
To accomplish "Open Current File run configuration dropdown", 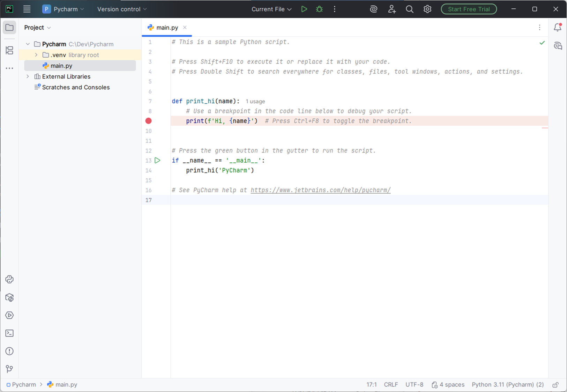I will pyautogui.click(x=271, y=9).
